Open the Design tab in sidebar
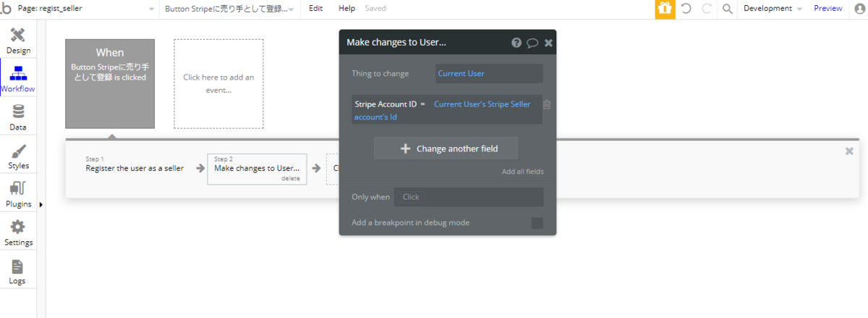 pos(18,42)
